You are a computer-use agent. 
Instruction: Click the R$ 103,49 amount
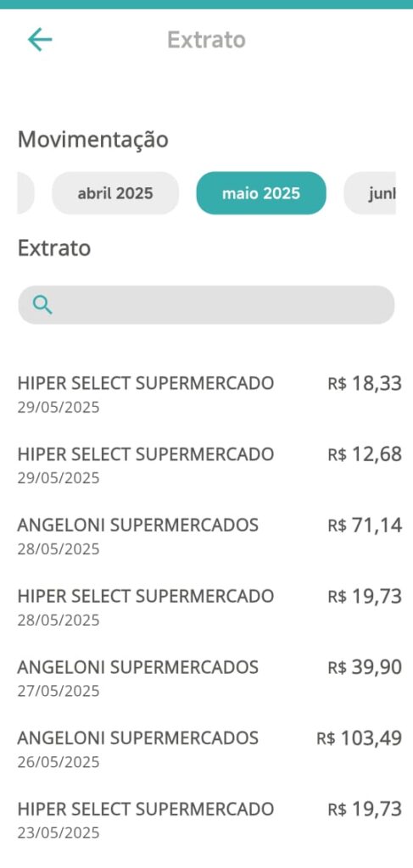(x=360, y=738)
